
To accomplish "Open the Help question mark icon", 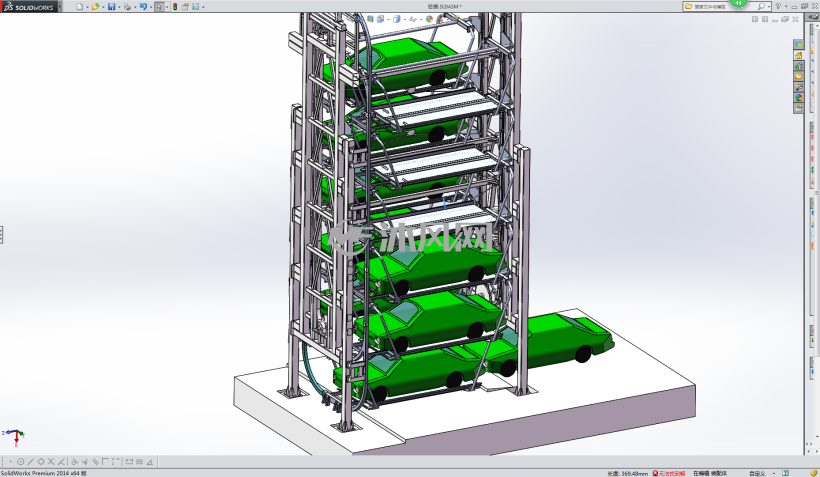I will (x=779, y=6).
